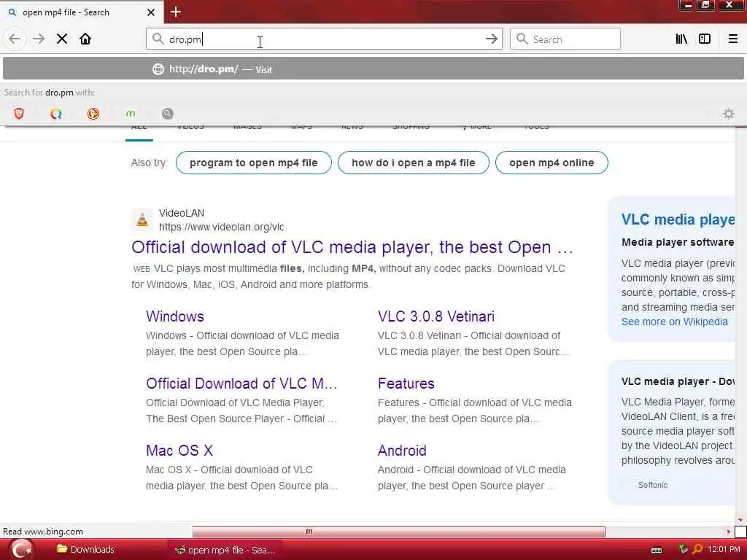The height and width of the screenshot is (560, 747).
Task: Follow 'See more on Wikipedia' link
Action: point(675,322)
